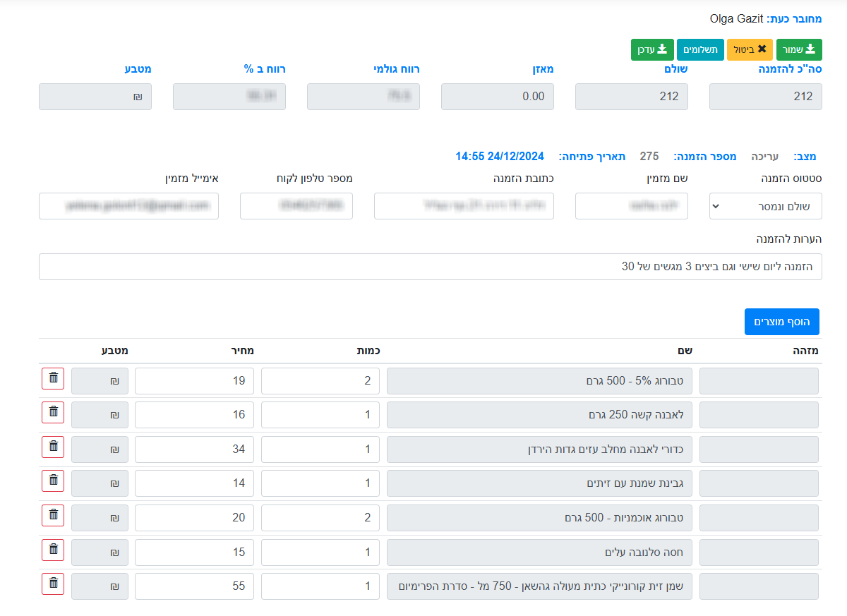Remove the טבורוג אוכמניות - 500 גרם row
Image resolution: width=847 pixels, height=616 pixels.
coord(53,516)
